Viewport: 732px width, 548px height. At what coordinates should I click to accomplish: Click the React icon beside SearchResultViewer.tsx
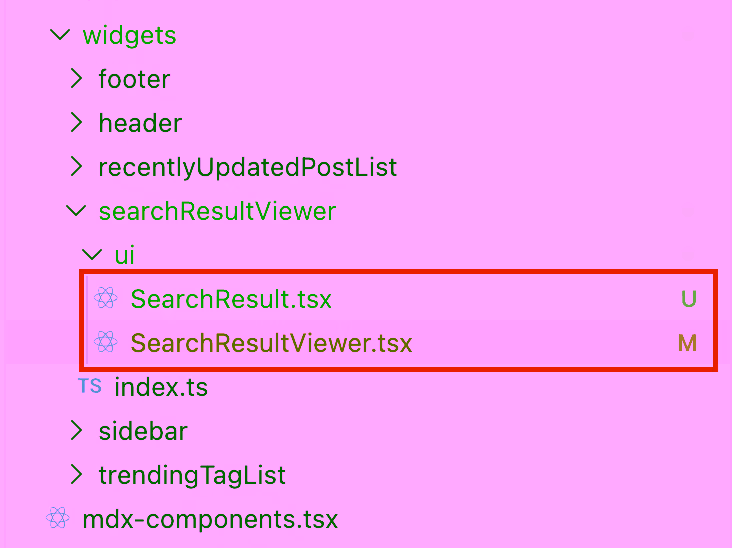[x=105, y=343]
